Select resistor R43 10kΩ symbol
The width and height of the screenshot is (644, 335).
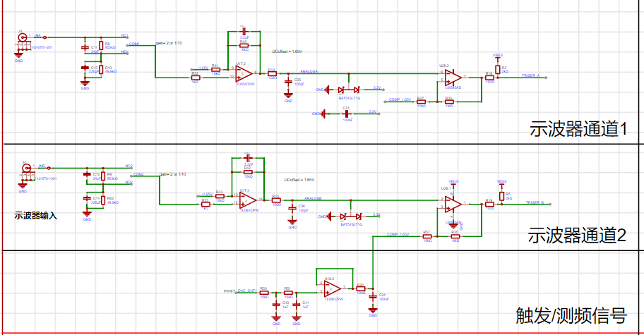pos(220,196)
